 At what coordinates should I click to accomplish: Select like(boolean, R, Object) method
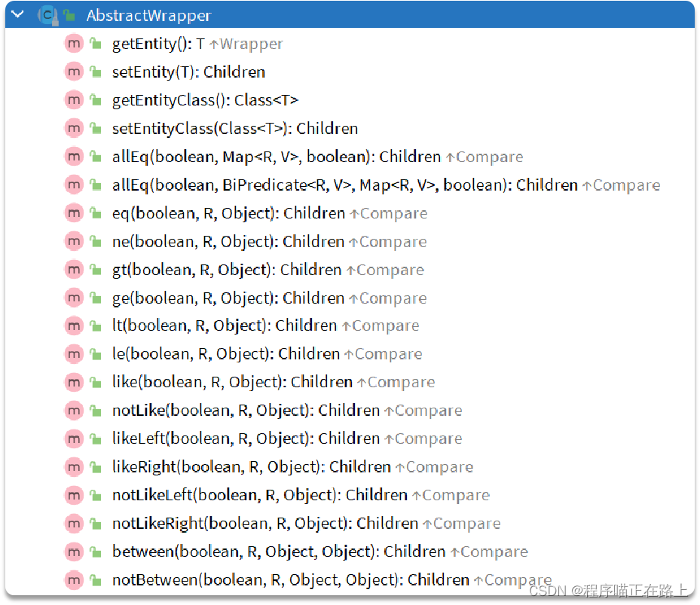(x=232, y=382)
